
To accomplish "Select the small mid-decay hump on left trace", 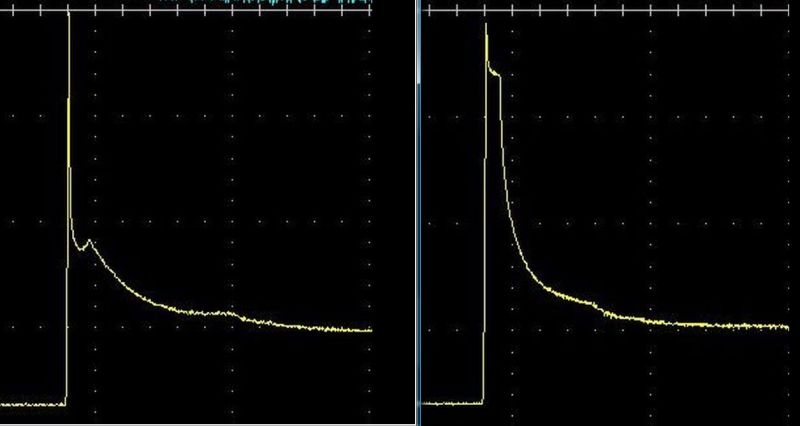I will point(230,313).
